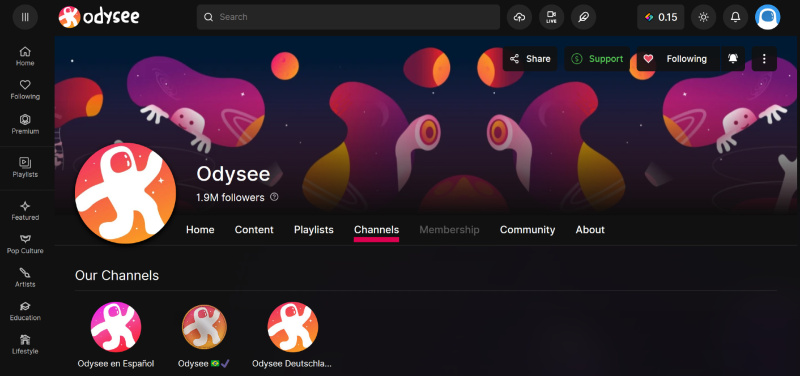This screenshot has height=376, width=800.
Task: Open the three-dot more options menu
Action: (764, 59)
